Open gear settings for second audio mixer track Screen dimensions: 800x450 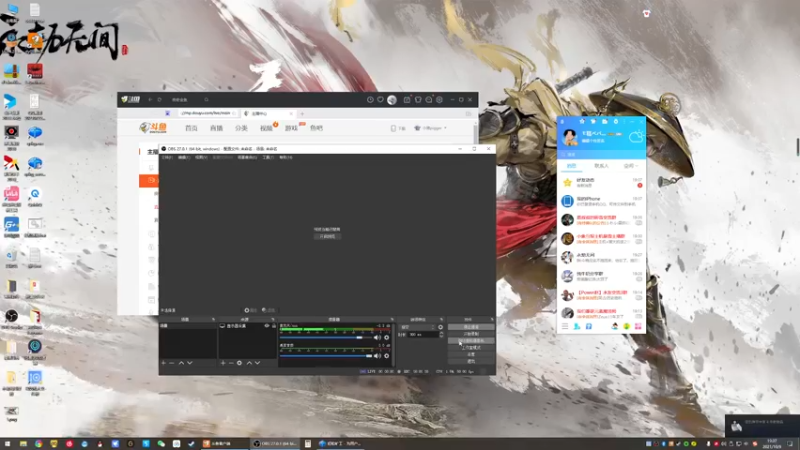pyautogui.click(x=386, y=356)
